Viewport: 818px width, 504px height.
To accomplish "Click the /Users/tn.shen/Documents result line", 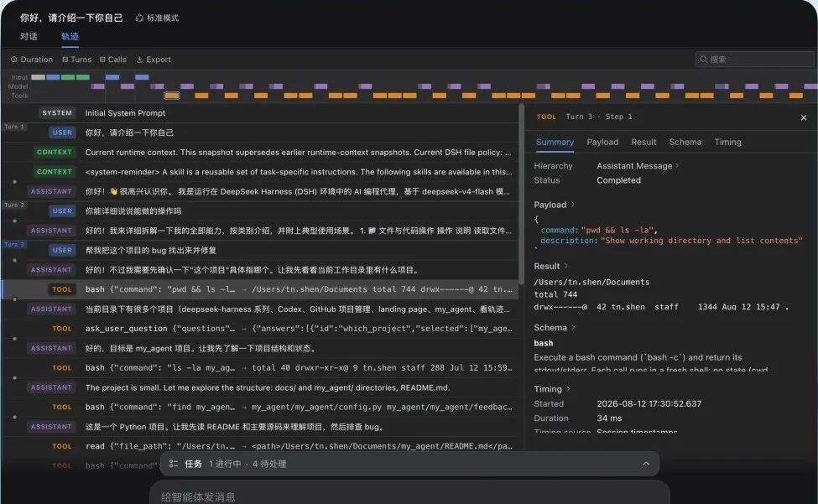I will [591, 282].
